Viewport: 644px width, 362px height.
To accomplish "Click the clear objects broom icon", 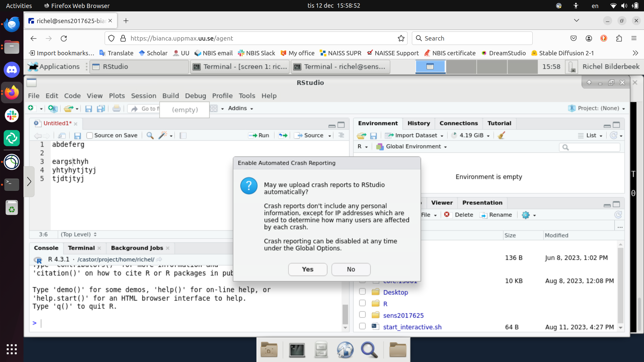I will (x=501, y=135).
